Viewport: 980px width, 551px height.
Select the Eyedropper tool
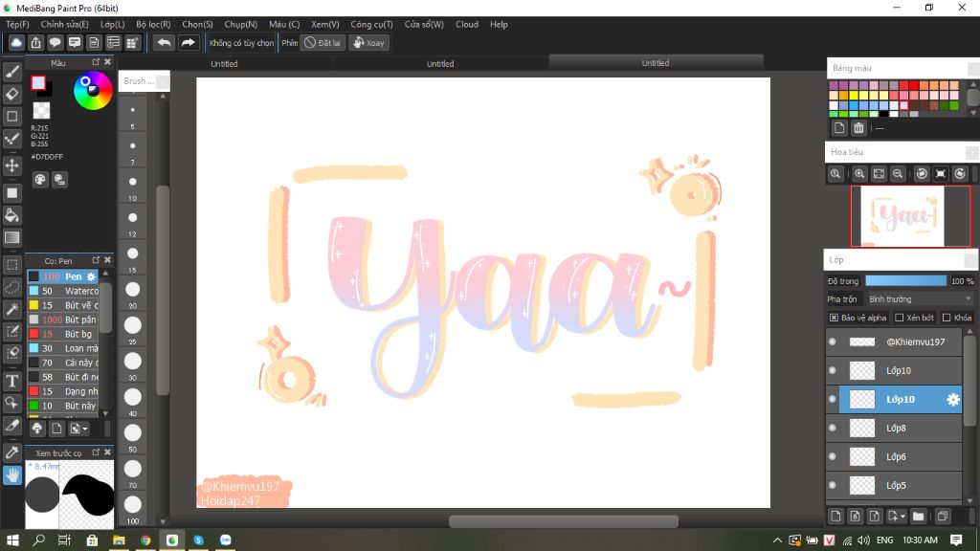coord(11,452)
